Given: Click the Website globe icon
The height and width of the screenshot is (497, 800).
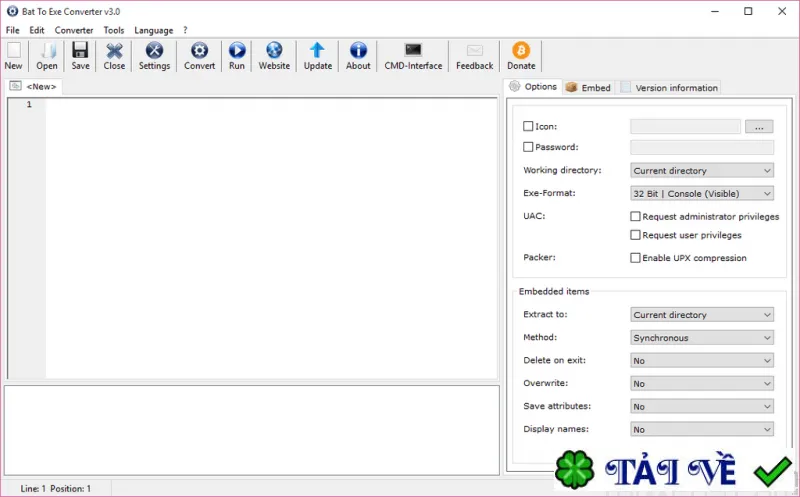Looking at the screenshot, I should point(274,50).
